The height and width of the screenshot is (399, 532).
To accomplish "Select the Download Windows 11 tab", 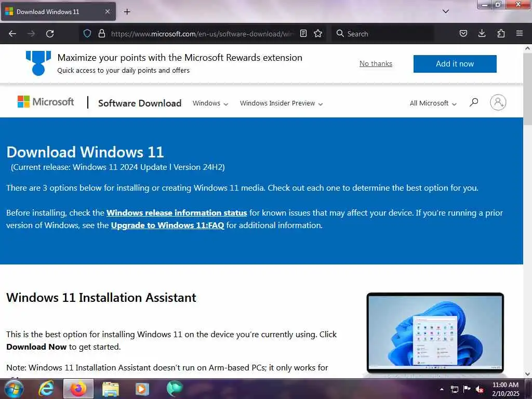I will (58, 11).
